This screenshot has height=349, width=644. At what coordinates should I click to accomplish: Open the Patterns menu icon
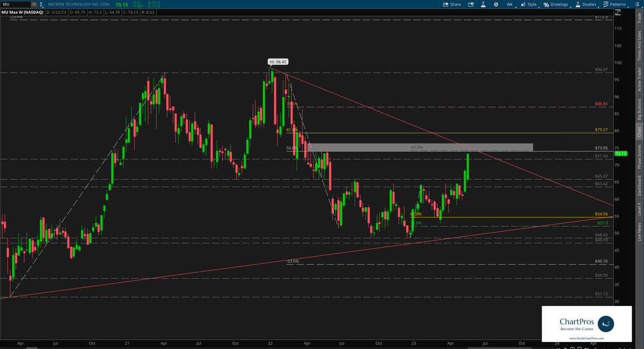tap(605, 4)
